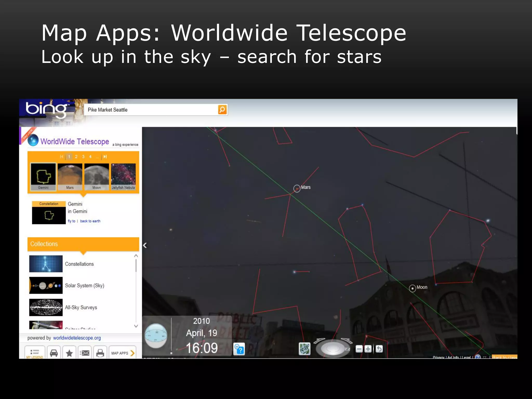Zoom out with the minus button
This screenshot has width=532, height=399.
pyautogui.click(x=359, y=349)
